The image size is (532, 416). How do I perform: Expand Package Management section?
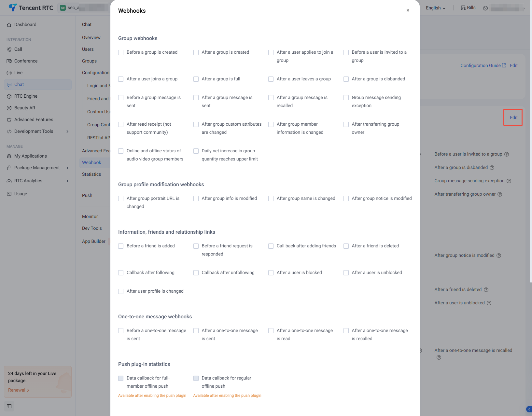point(67,168)
